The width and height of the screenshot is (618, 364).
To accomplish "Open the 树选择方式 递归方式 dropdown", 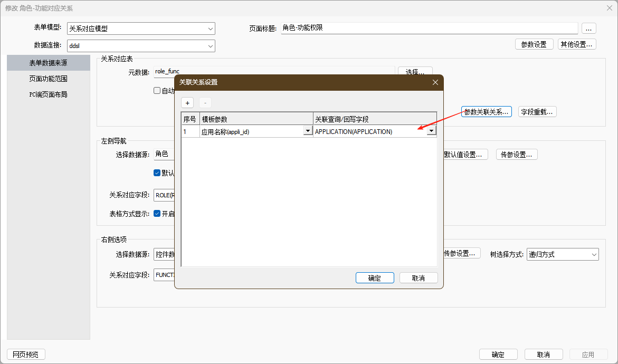I will tap(594, 254).
